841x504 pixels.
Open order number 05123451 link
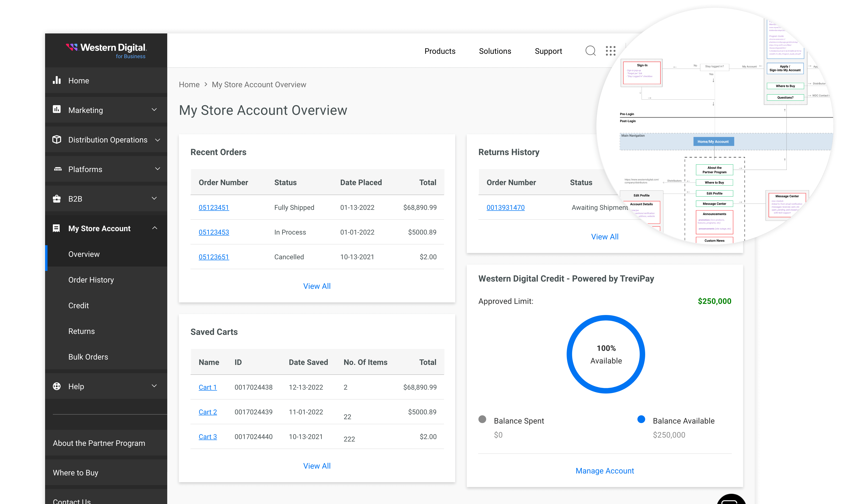point(214,207)
